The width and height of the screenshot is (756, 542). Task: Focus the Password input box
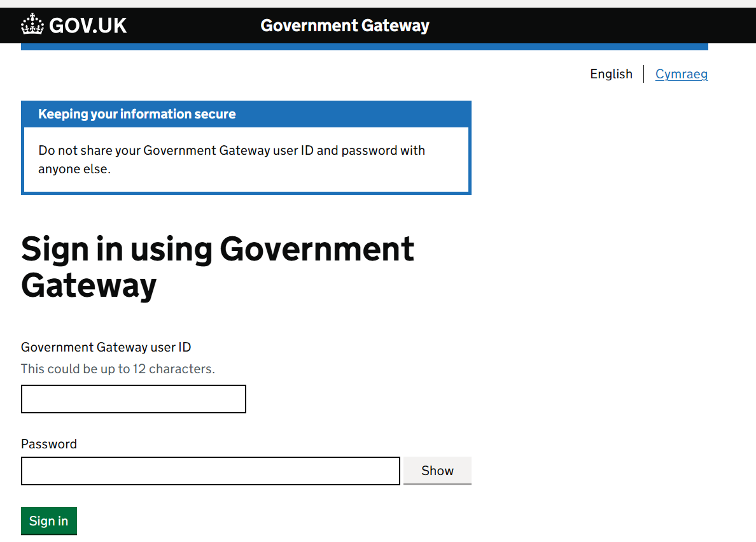pyautogui.click(x=210, y=471)
